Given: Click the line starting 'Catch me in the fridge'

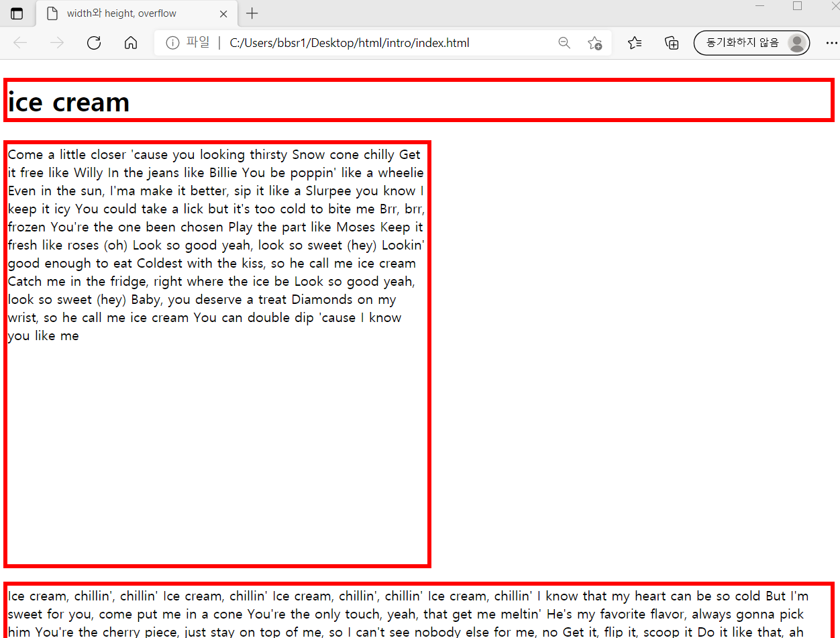Looking at the screenshot, I should 211,281.
